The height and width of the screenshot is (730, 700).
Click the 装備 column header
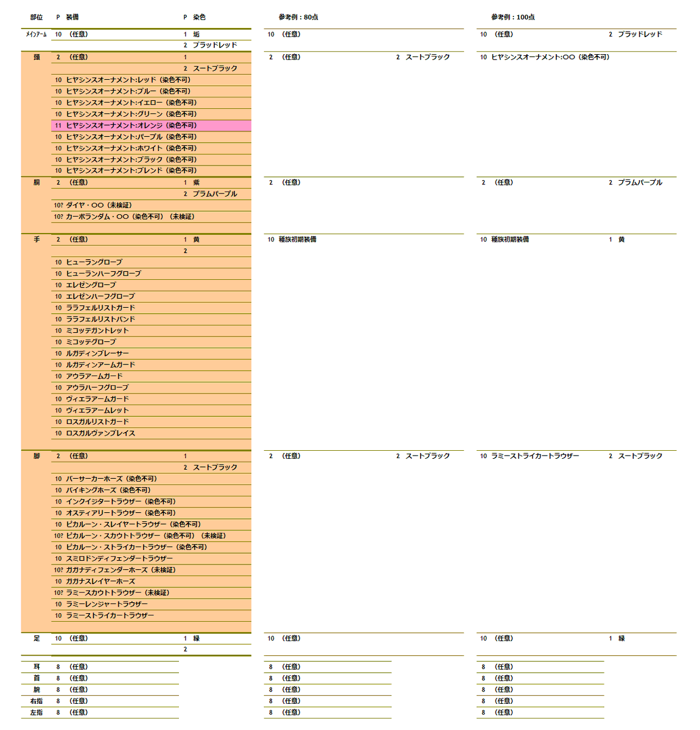(72, 17)
